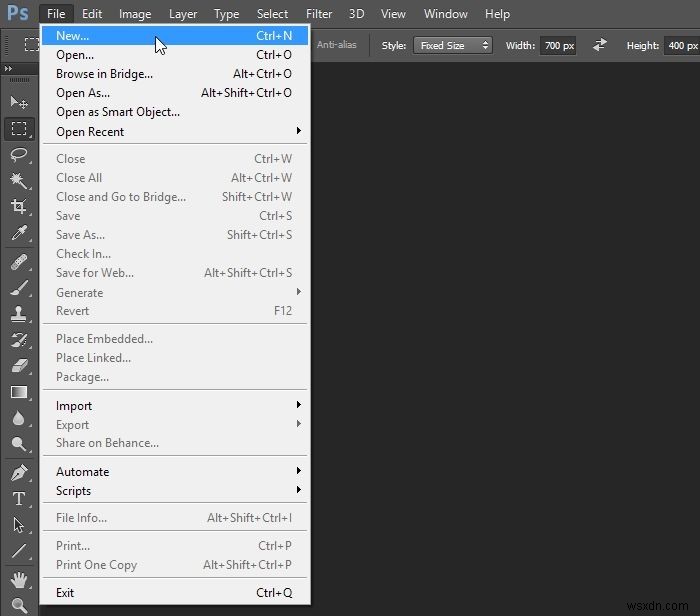
Task: Open the Help menu
Action: 497,14
